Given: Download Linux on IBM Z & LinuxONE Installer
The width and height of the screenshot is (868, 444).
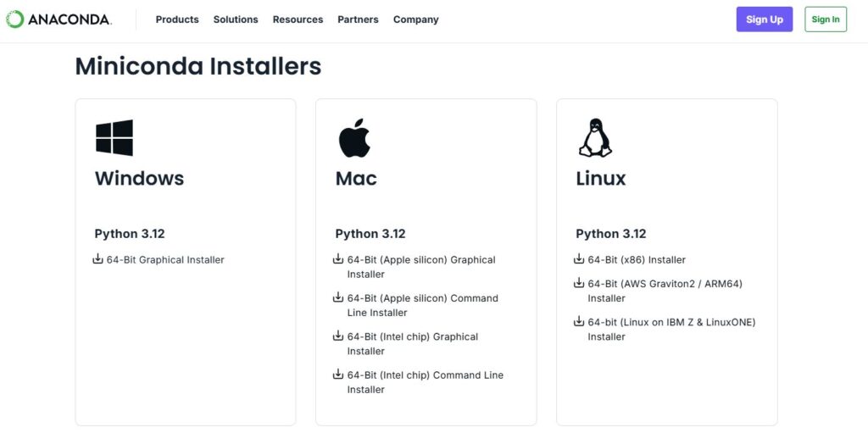Looking at the screenshot, I should tap(670, 329).
